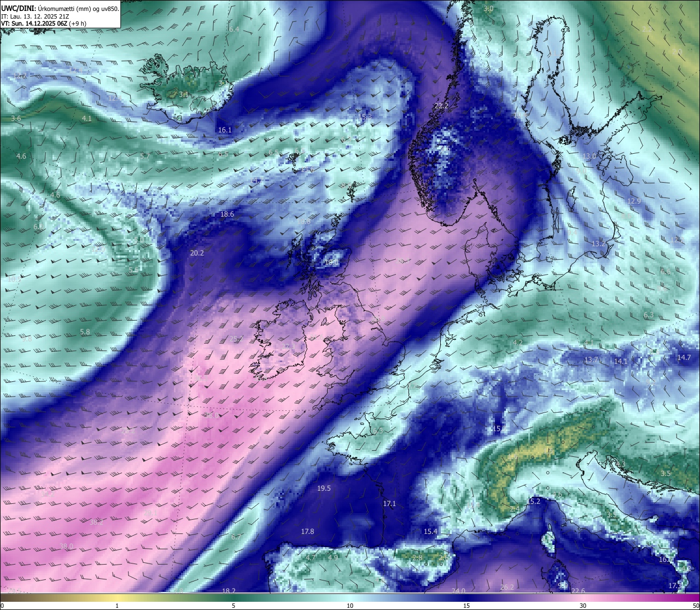Screen dimensions: 700x610
Task: Click the 15 tick on the color scale
Action: point(466,606)
